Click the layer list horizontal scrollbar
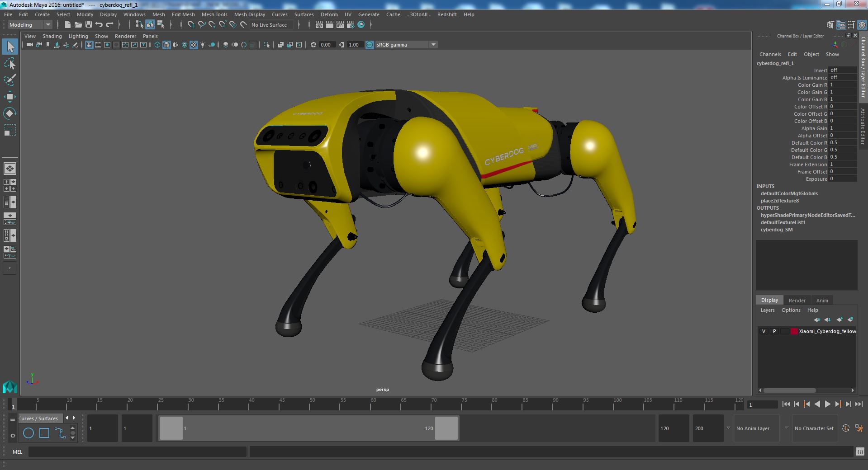Image resolution: width=868 pixels, height=470 pixels. pos(789,390)
